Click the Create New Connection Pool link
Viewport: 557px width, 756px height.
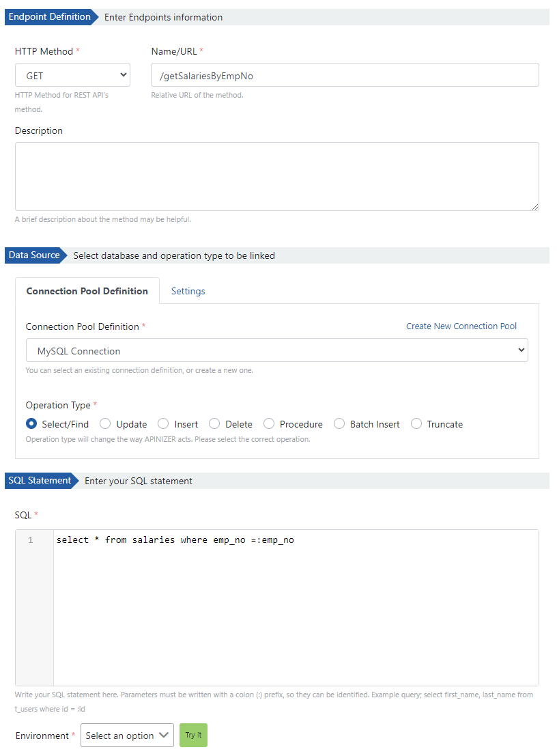[x=461, y=326]
